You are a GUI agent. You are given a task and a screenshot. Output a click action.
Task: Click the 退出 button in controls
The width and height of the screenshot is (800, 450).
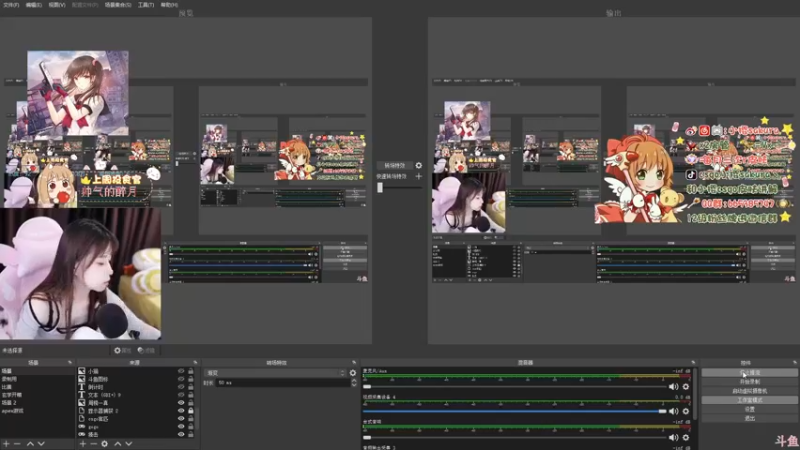[749, 418]
